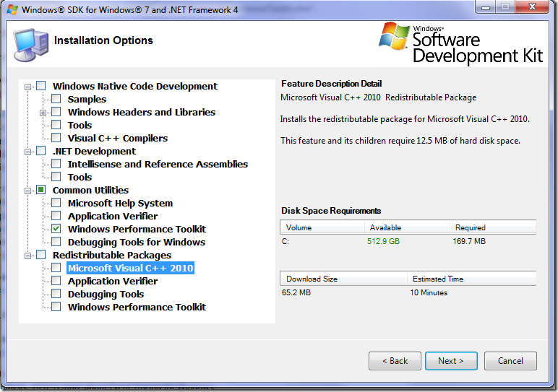Check Intellisense and Reference Assemblies checkbox
The image size is (558, 392).
tap(56, 163)
